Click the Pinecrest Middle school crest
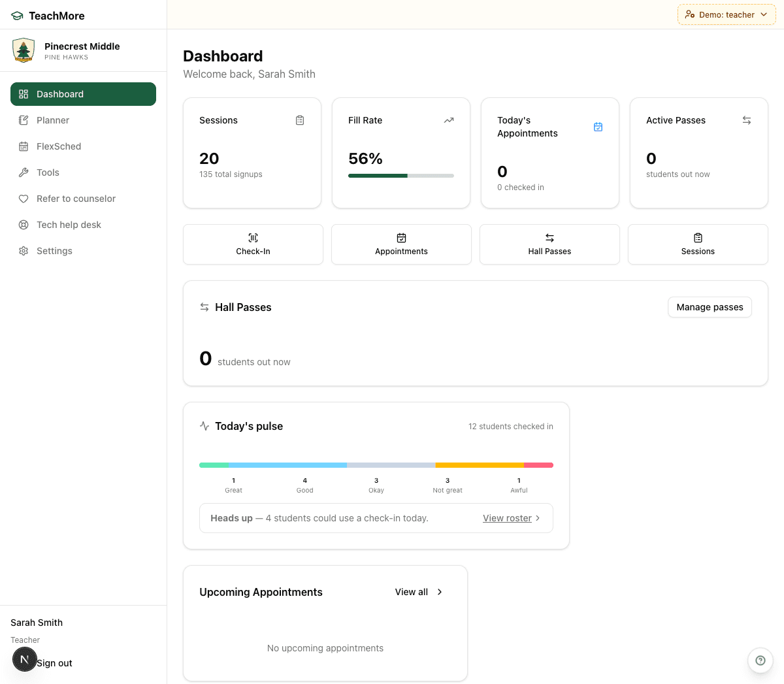This screenshot has width=784, height=684. (24, 50)
